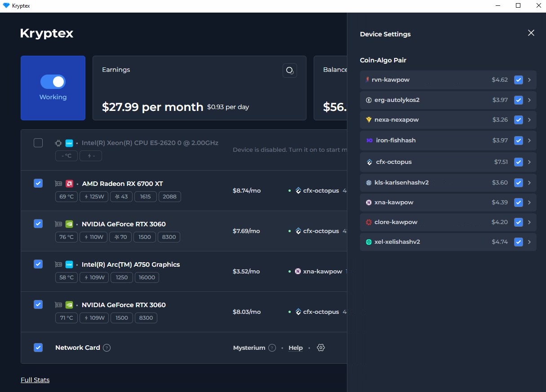Uncheck the AMD Radeon RX 6700 XT device
The height and width of the screenshot is (392, 546).
coord(38,183)
